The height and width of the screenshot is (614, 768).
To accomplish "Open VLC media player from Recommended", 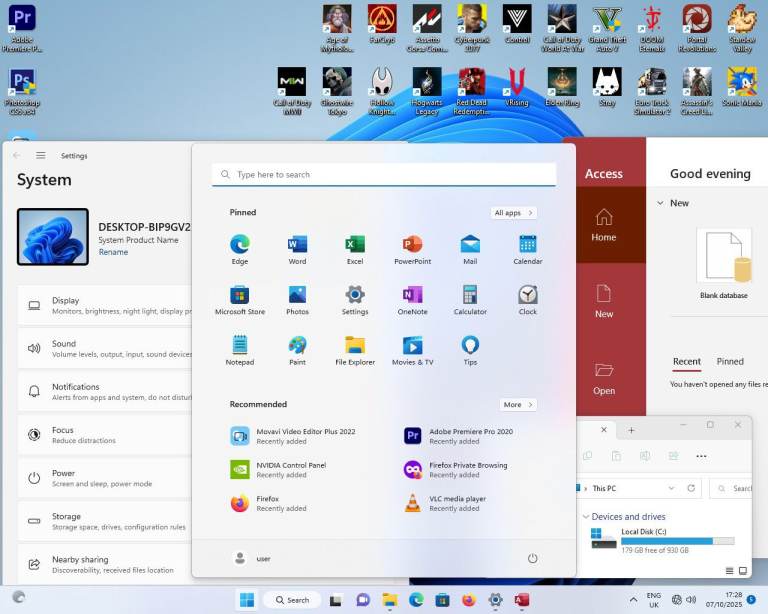I will tap(412, 503).
